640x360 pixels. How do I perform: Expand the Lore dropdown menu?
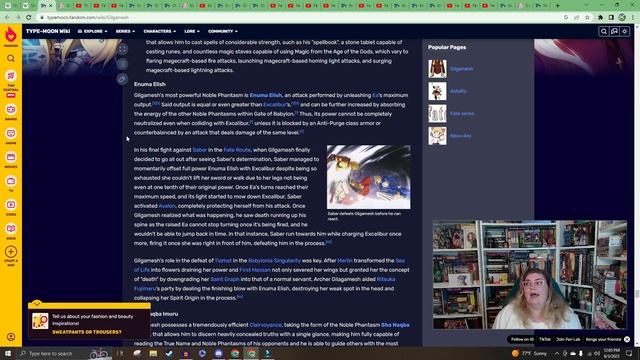[x=192, y=31]
